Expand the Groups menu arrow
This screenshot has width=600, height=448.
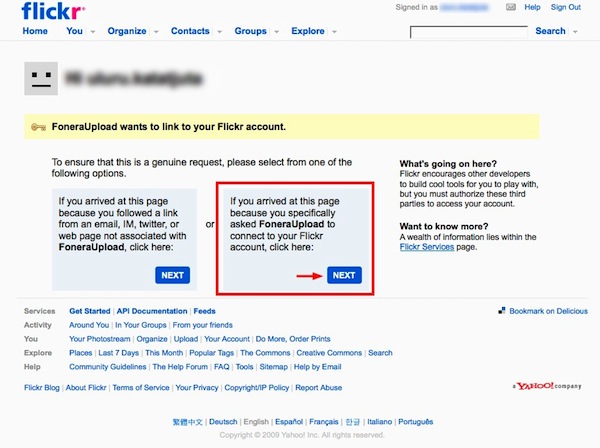coord(276,32)
